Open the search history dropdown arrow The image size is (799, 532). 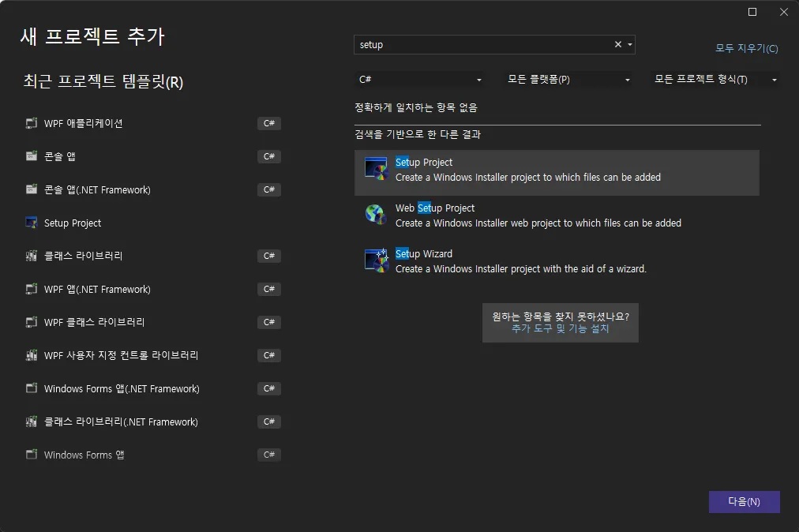(x=630, y=44)
